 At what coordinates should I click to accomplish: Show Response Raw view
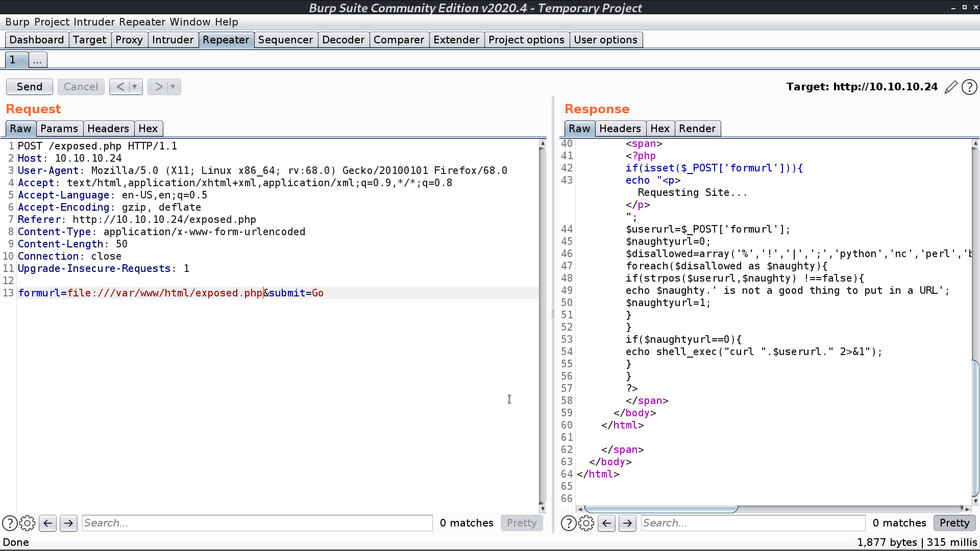click(x=580, y=129)
